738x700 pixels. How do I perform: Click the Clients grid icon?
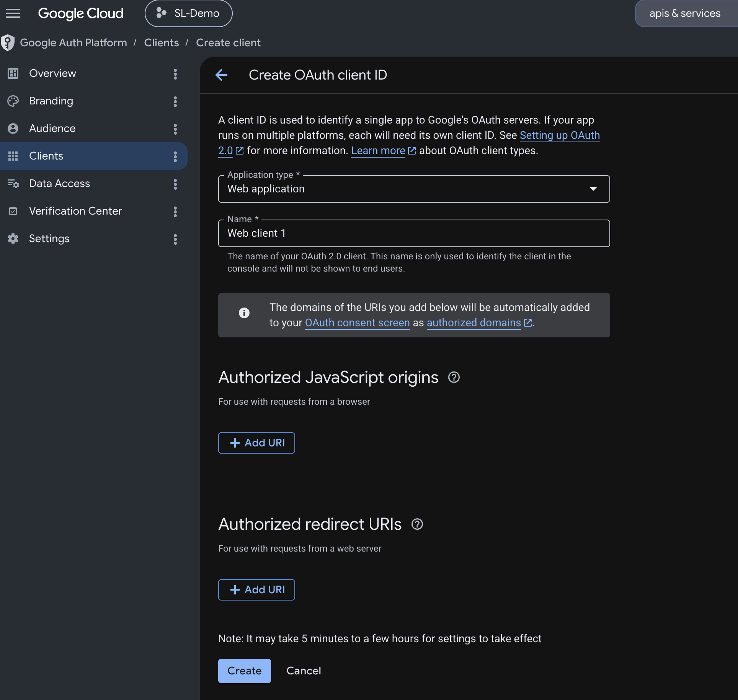(13, 156)
